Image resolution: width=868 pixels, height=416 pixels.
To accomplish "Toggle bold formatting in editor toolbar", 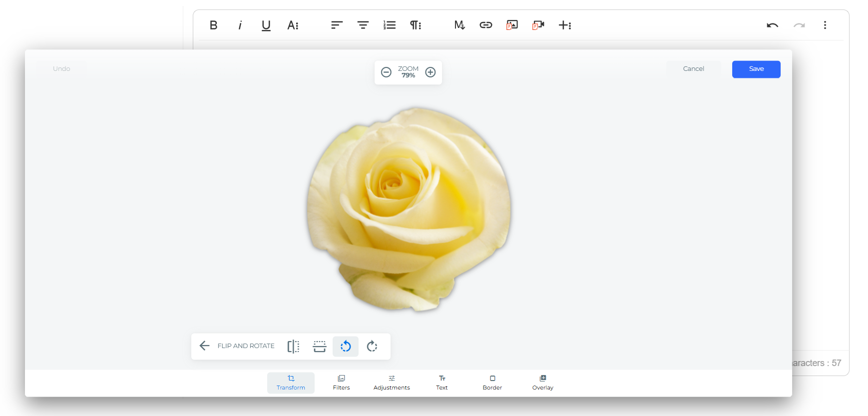I will click(x=213, y=25).
